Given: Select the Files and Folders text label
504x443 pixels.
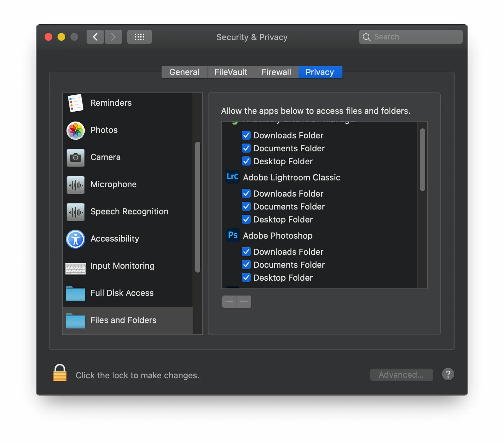Looking at the screenshot, I should tap(123, 320).
